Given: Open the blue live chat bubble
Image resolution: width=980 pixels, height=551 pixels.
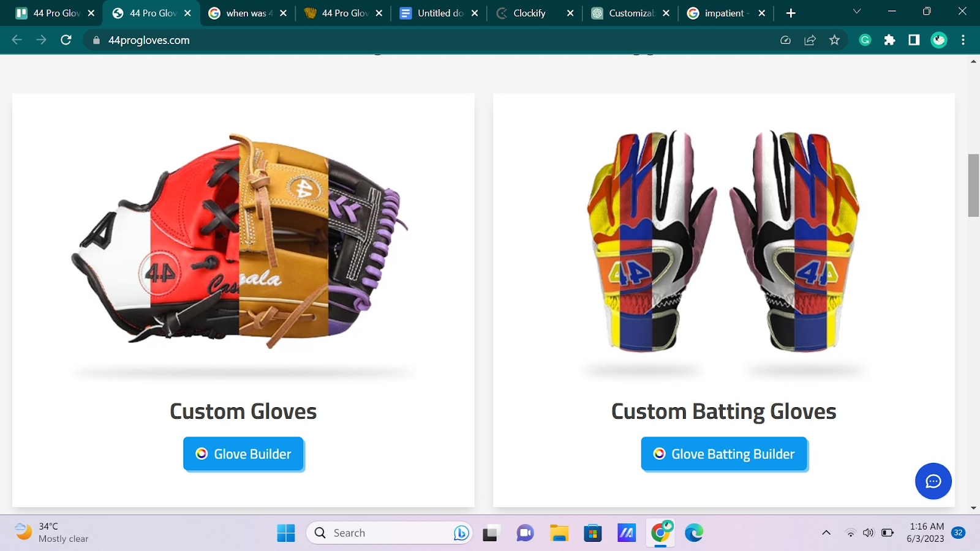Looking at the screenshot, I should point(933,481).
